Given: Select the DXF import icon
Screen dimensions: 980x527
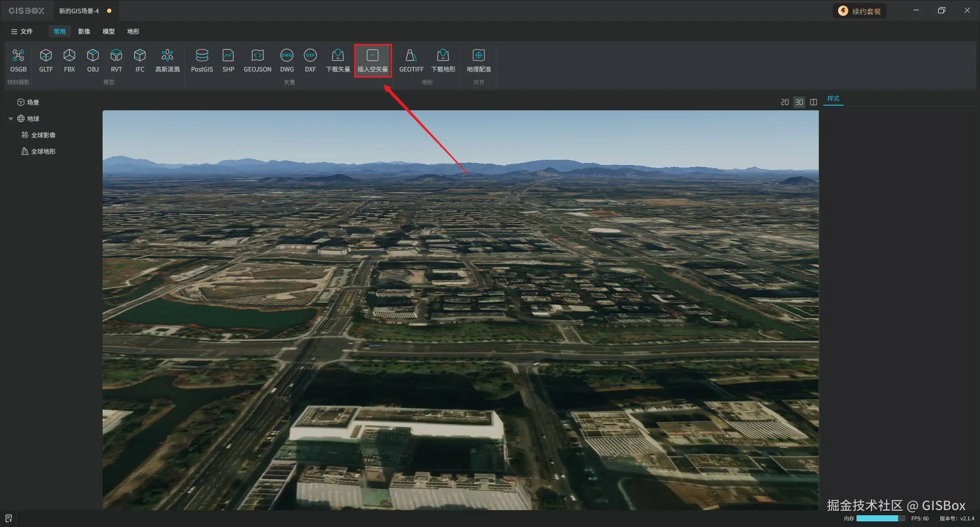Looking at the screenshot, I should click(x=310, y=61).
